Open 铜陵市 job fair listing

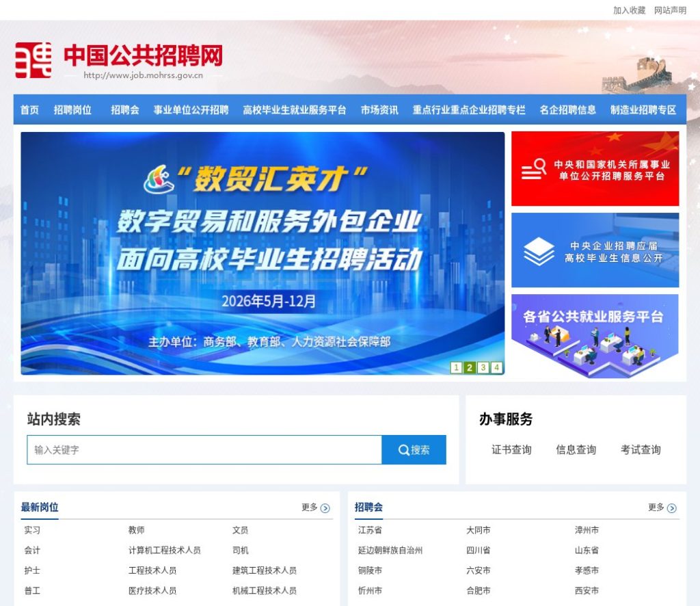(370, 570)
